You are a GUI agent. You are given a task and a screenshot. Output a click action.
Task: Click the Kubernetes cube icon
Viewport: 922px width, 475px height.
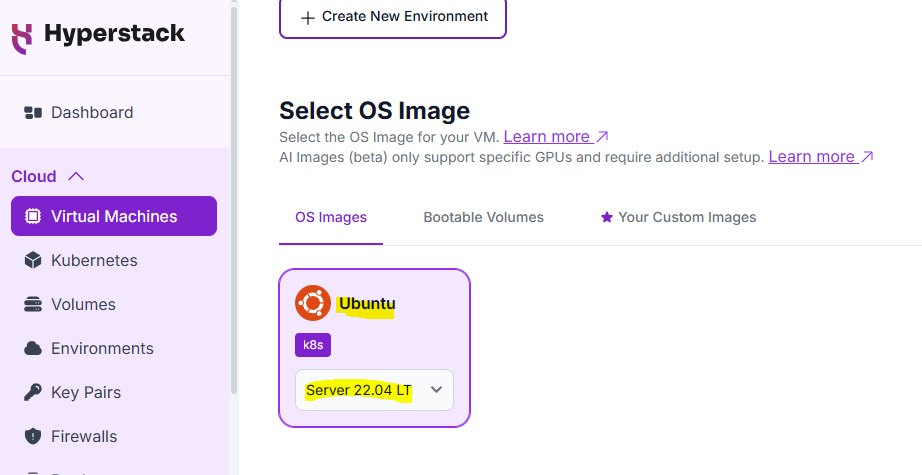tap(32, 261)
